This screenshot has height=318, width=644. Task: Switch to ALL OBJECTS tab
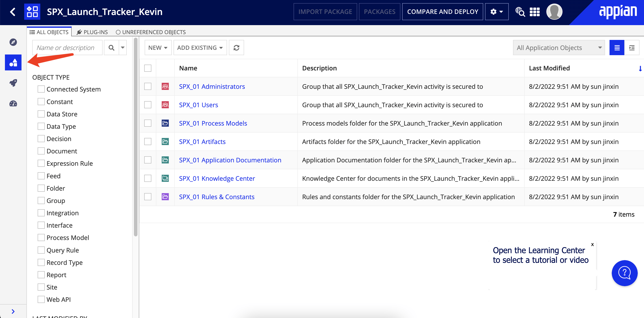49,32
